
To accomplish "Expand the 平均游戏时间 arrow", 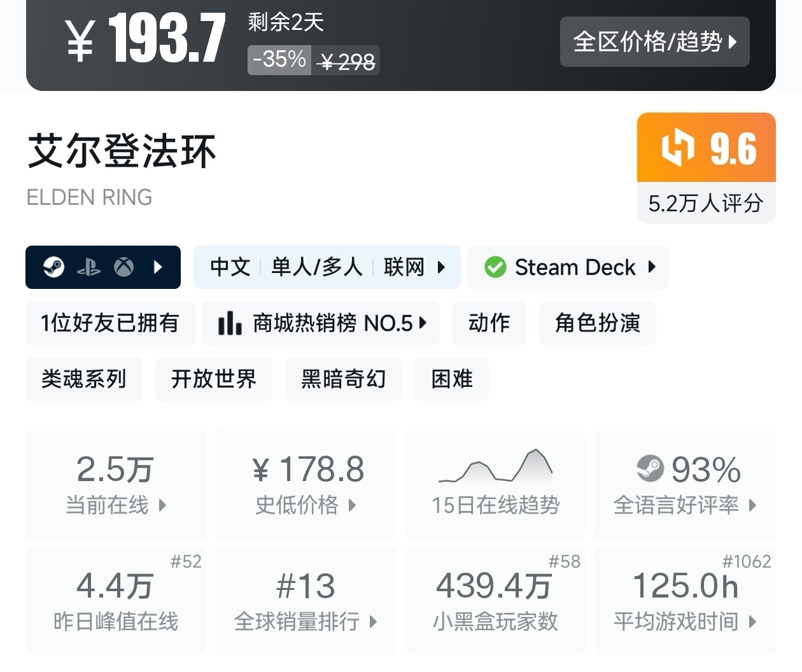I will (x=752, y=622).
